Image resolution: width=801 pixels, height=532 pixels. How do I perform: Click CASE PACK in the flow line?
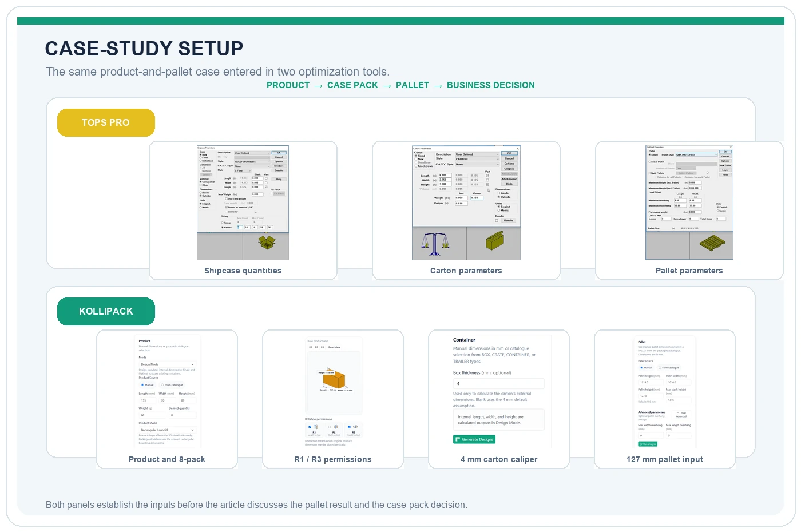352,85
